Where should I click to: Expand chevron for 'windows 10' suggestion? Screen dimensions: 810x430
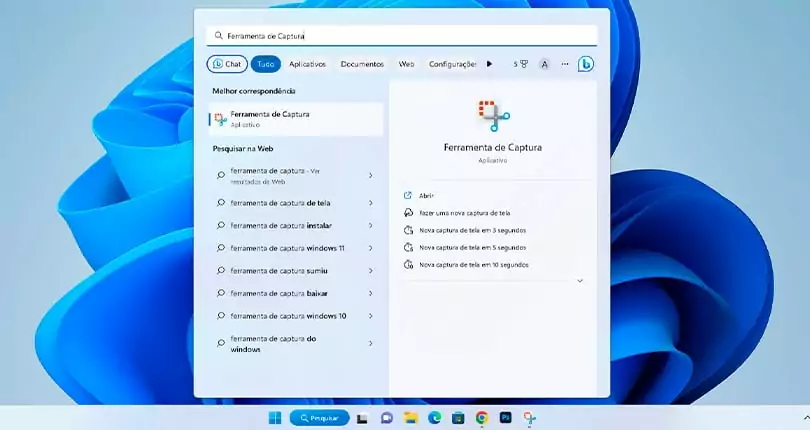(x=370, y=316)
